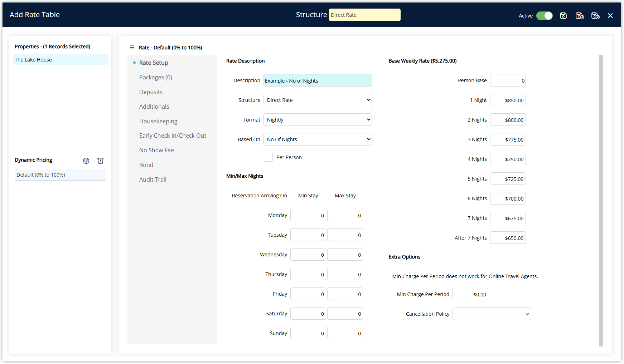Expand the Cancellation Policy dropdown

coord(492,314)
